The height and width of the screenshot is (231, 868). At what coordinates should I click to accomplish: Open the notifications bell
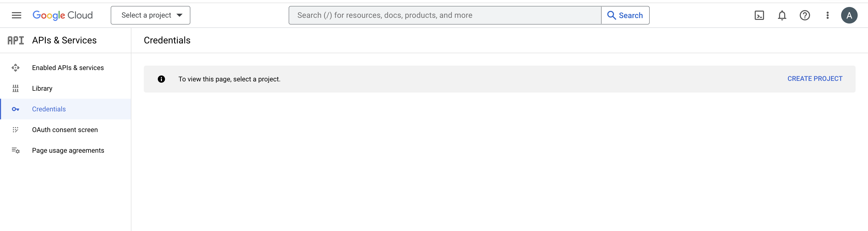pyautogui.click(x=782, y=15)
